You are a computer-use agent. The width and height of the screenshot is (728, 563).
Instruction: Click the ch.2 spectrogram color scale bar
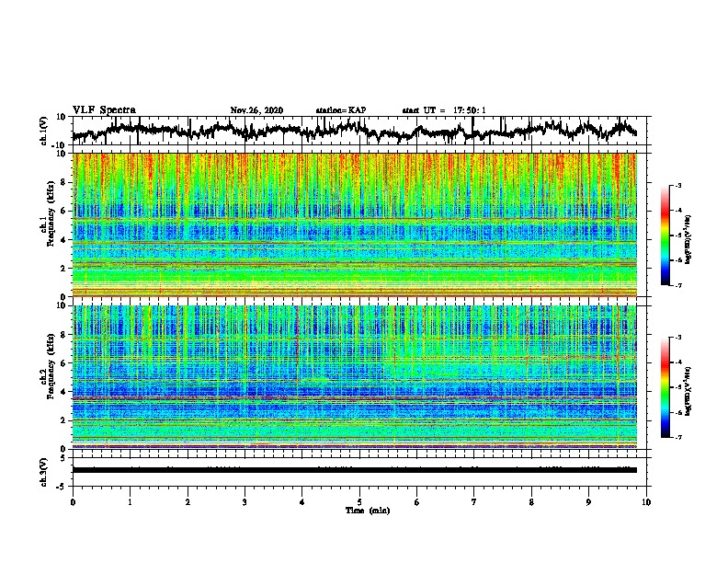tap(665, 387)
